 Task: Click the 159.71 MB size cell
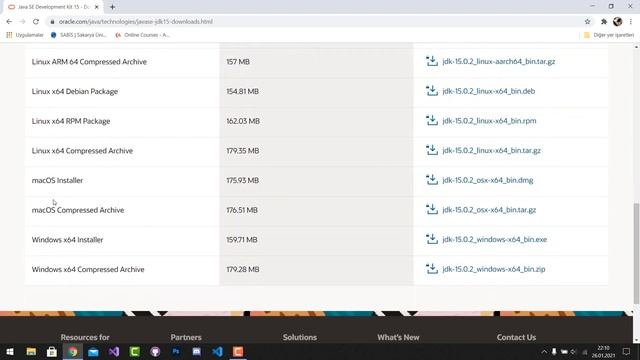click(316, 240)
